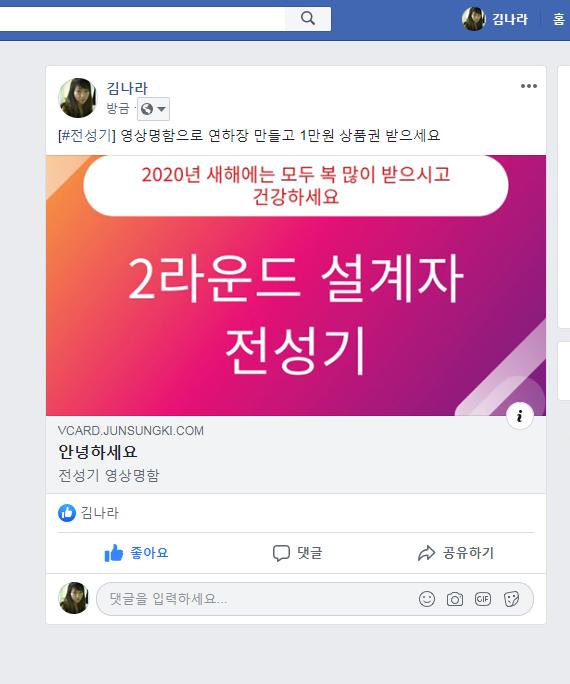
Task: Click the 댓글 comment button
Action: (297, 553)
